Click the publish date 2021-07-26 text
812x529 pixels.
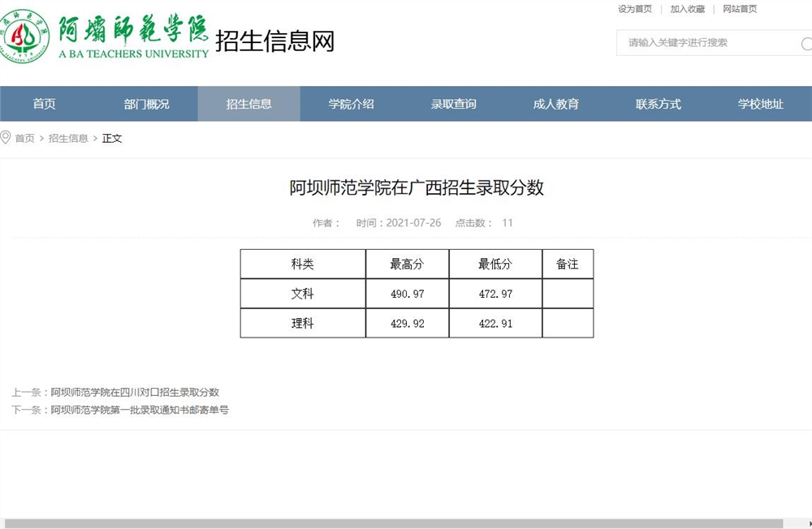click(x=413, y=223)
